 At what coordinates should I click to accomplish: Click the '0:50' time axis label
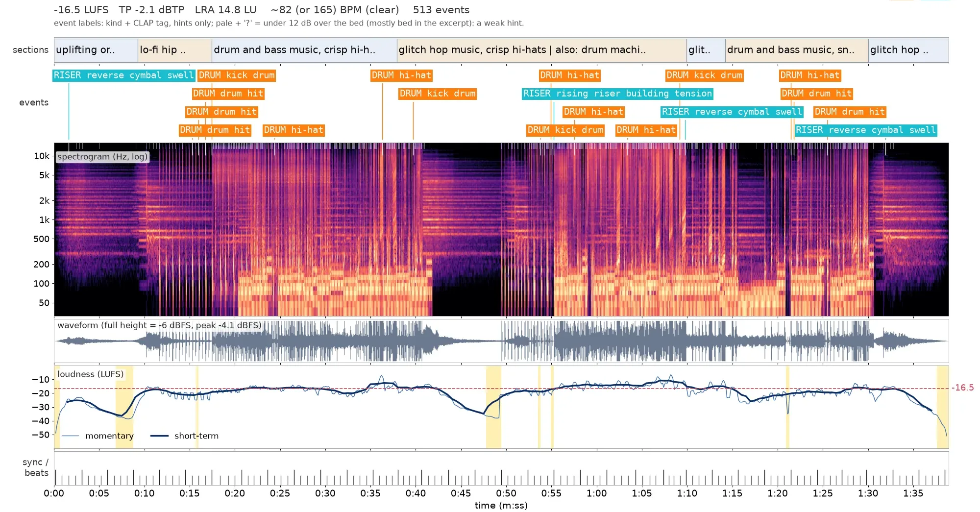(x=506, y=493)
